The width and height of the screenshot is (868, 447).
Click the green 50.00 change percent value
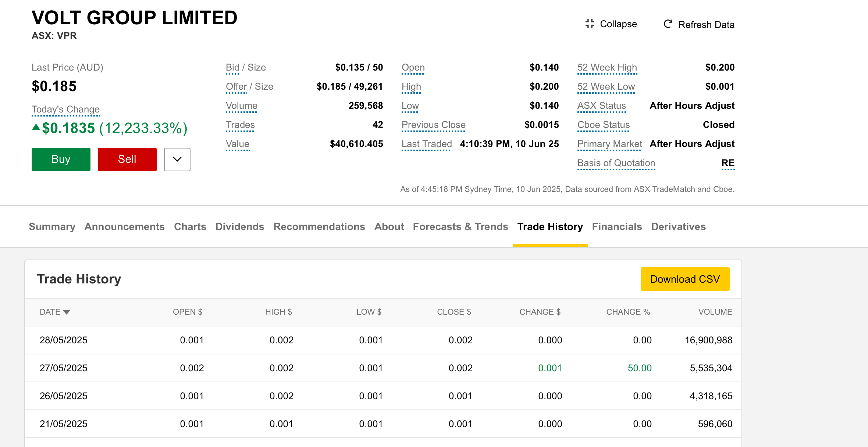coord(640,368)
